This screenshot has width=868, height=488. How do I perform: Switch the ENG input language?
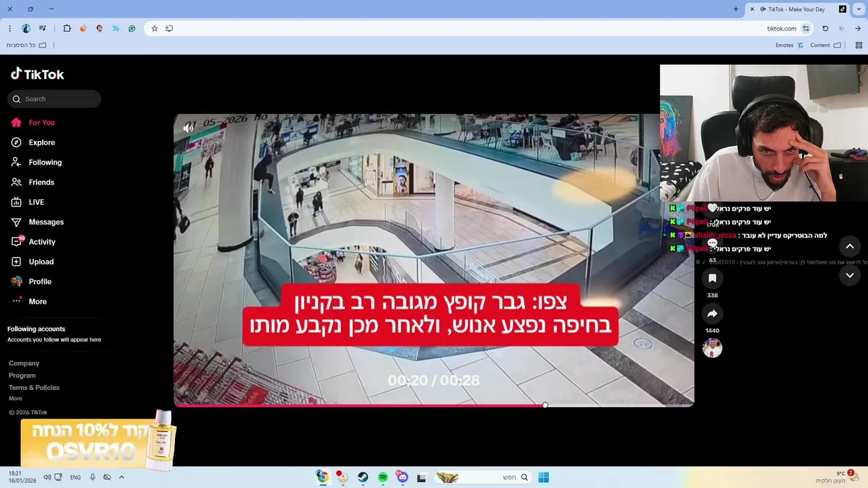click(75, 477)
